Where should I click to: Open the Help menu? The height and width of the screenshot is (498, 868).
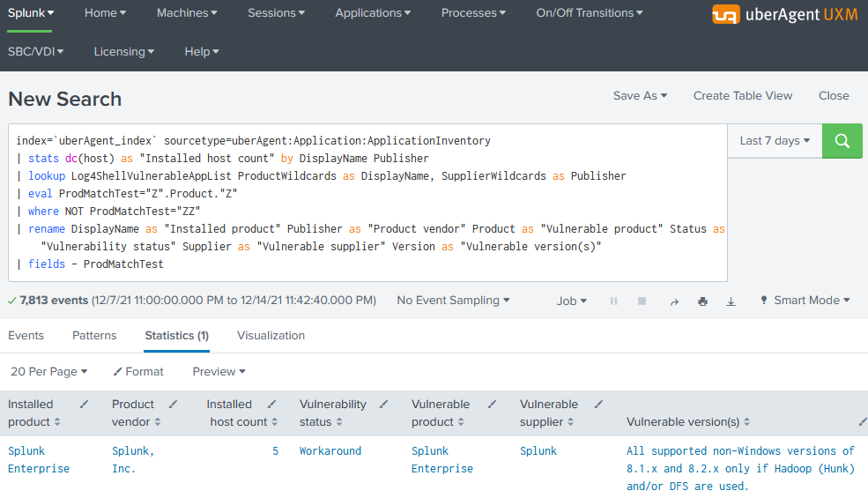[202, 51]
